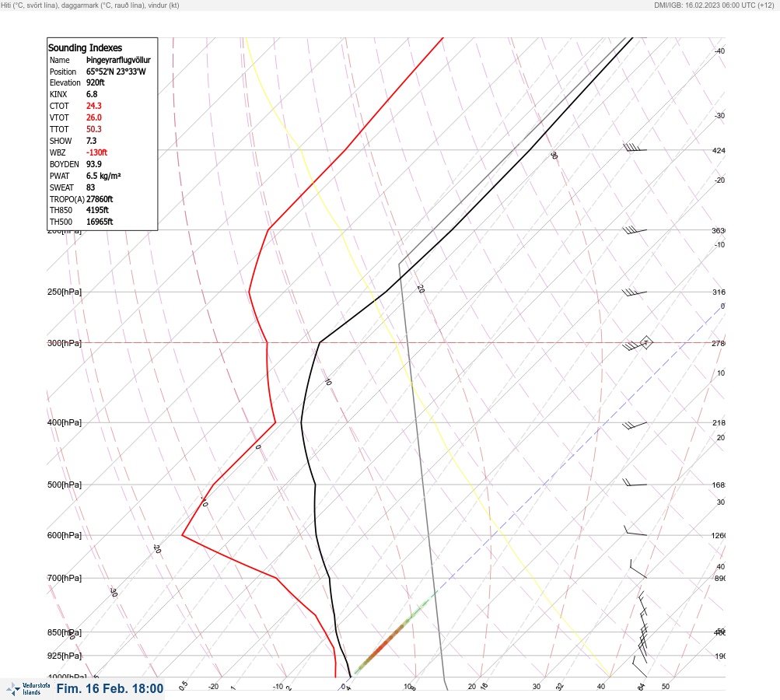Click the KINX value 6.8
This screenshot has width=780, height=700.
pyautogui.click(x=92, y=94)
